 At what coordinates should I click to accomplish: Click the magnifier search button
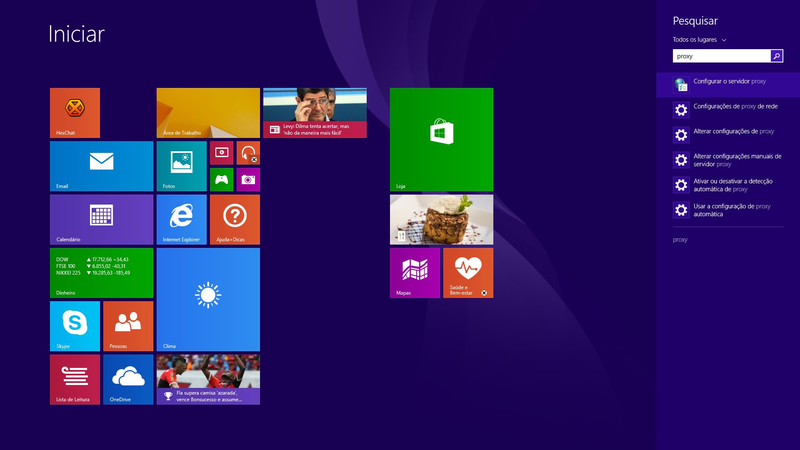(777, 56)
